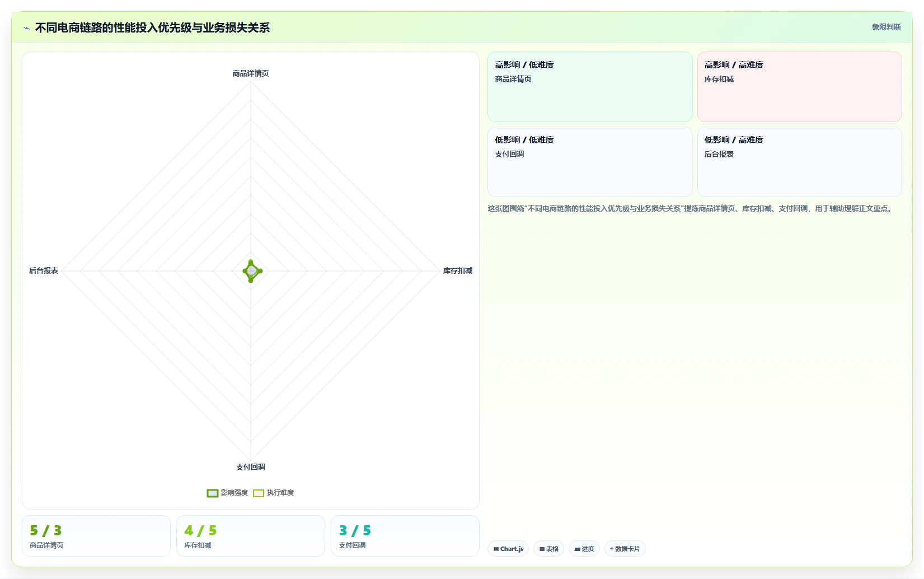The height and width of the screenshot is (579, 924).
Task: Click the Chart.js tag chip
Action: (x=508, y=549)
